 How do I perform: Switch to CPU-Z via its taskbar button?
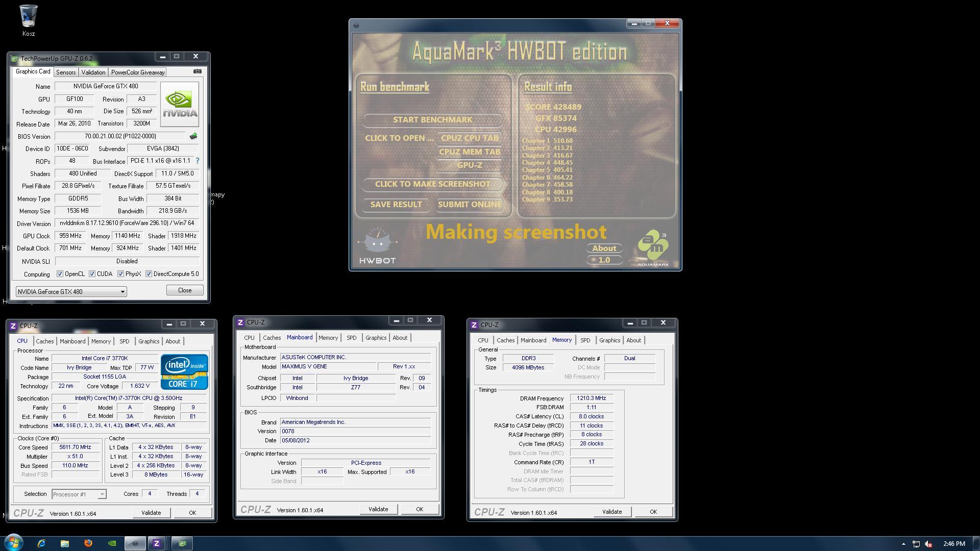point(157,543)
